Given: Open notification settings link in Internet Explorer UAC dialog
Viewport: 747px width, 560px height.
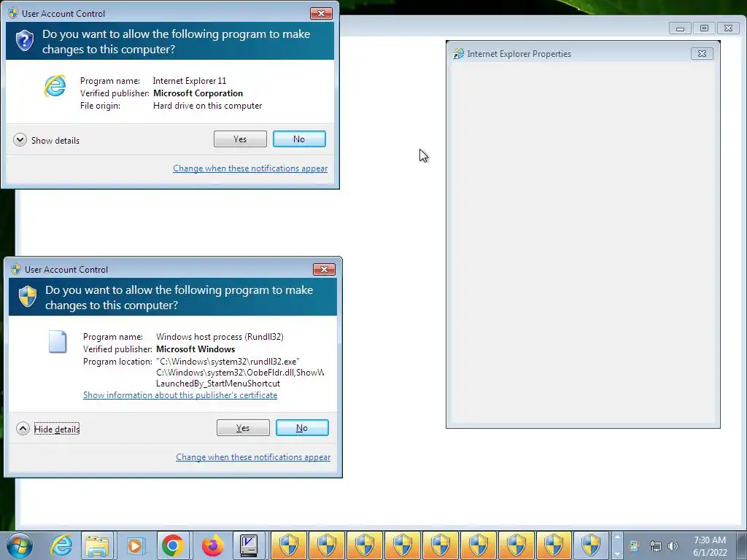Looking at the screenshot, I should pos(250,168).
